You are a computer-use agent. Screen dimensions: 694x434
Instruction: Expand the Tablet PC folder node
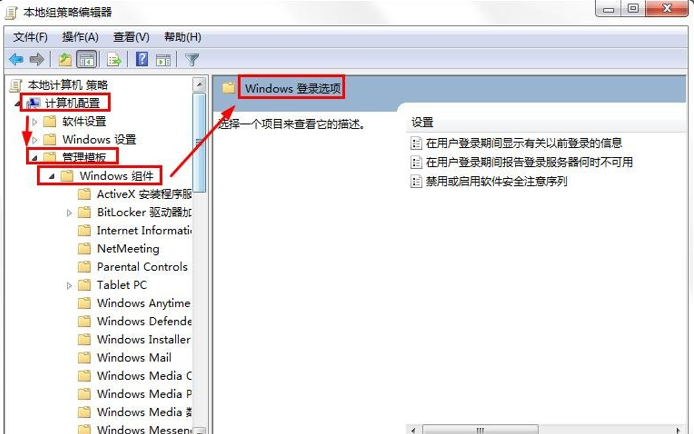click(69, 285)
